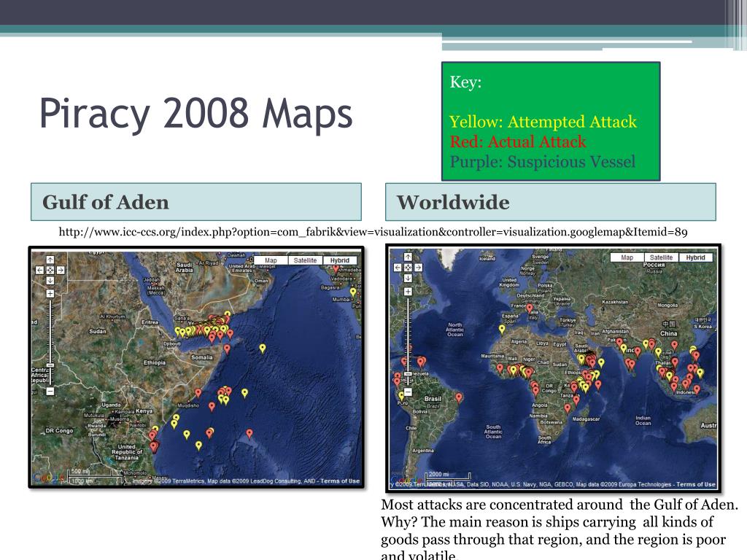Image resolution: width=747 pixels, height=560 pixels.
Task: Switch Worldwide map to Map view
Action: coord(627,257)
